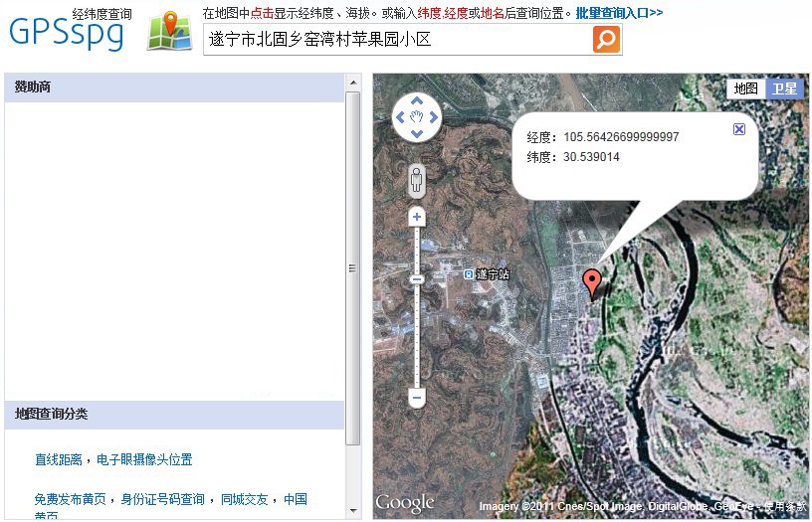This screenshot has width=812, height=522.
Task: Close the coordinates info bubble
Action: [739, 129]
